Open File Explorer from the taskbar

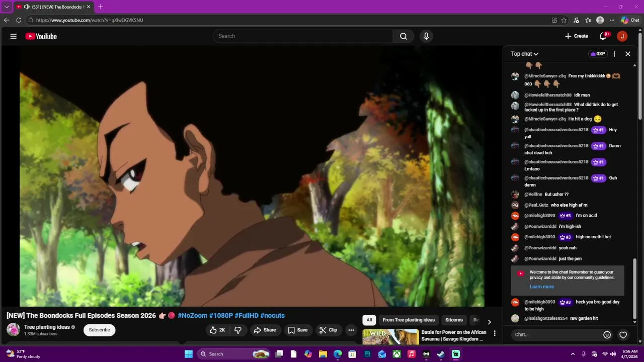coord(323,354)
